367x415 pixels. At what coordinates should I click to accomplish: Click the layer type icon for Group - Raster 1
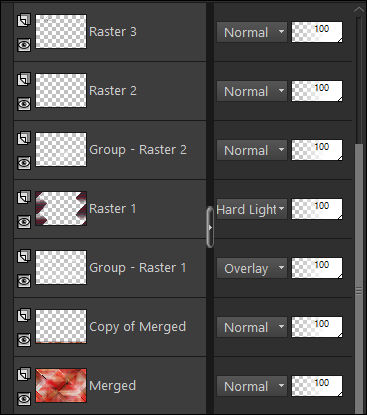click(x=24, y=256)
